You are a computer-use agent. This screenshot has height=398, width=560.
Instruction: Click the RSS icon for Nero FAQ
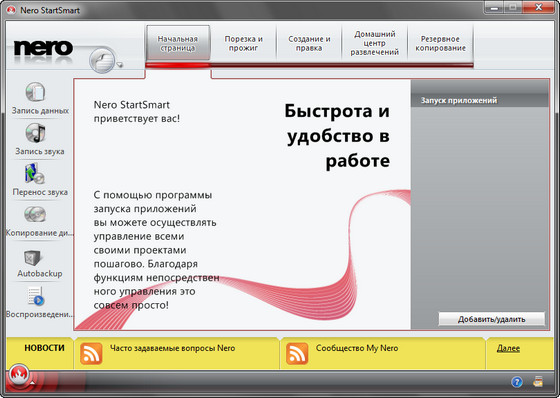click(91, 353)
